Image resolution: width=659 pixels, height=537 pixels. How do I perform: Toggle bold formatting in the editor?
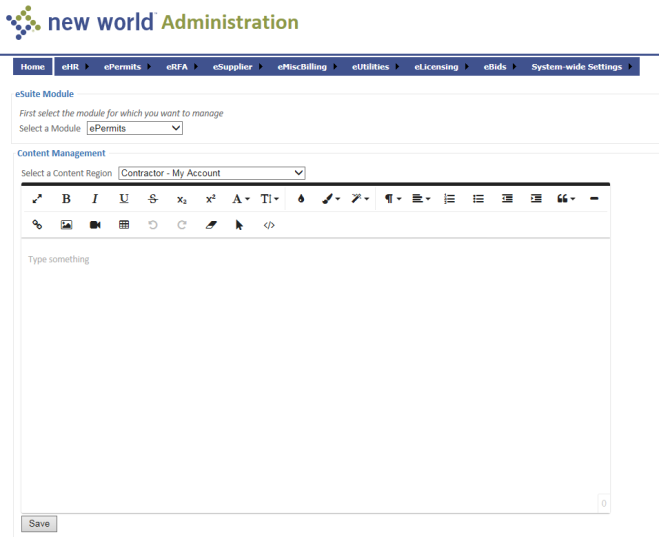tap(66, 199)
